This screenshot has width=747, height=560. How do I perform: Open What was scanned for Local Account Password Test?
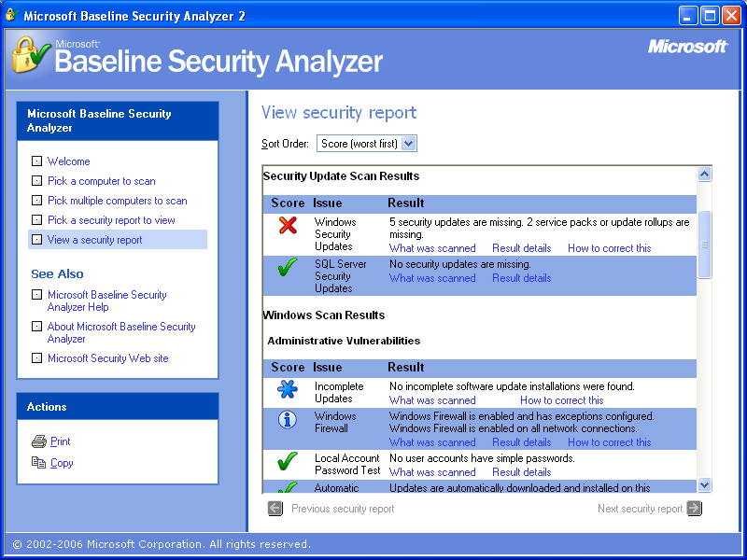point(432,472)
